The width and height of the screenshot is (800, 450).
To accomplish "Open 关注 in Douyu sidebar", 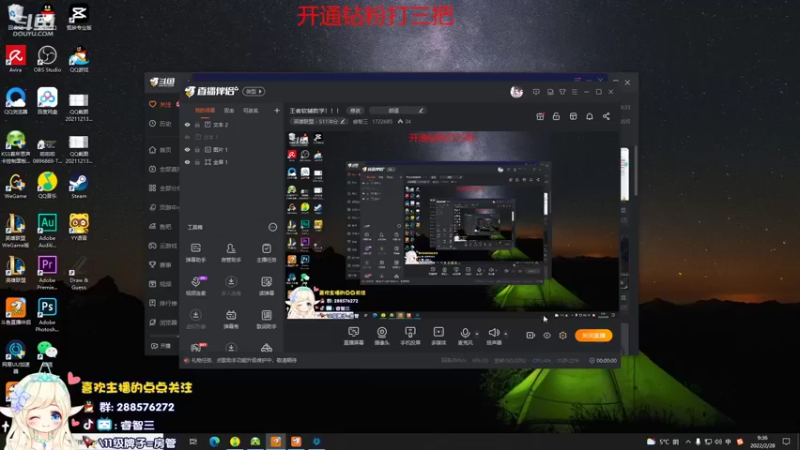I will (x=160, y=104).
